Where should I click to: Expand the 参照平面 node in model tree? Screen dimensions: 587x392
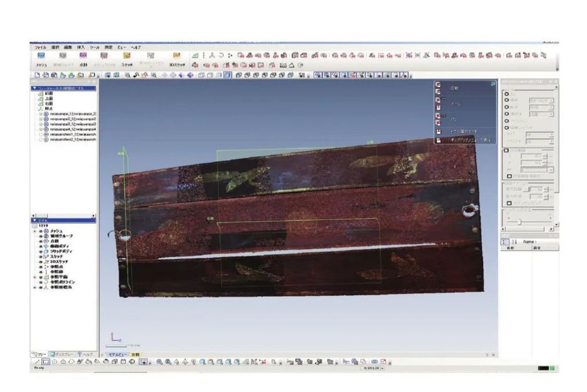(x=35, y=278)
